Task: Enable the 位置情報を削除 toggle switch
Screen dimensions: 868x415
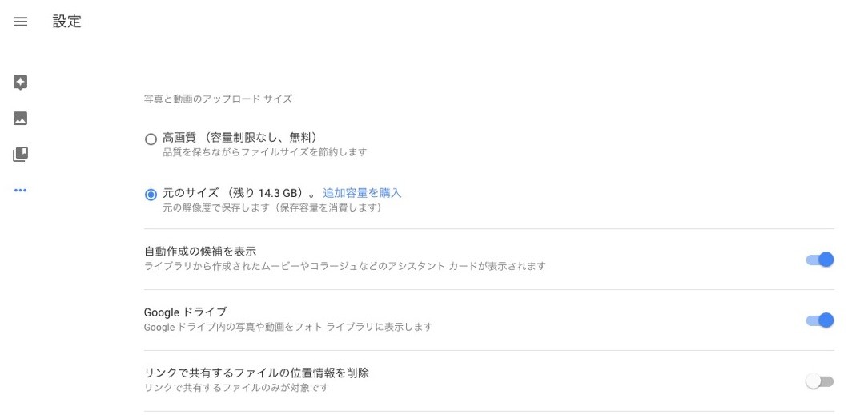Action: (x=820, y=381)
